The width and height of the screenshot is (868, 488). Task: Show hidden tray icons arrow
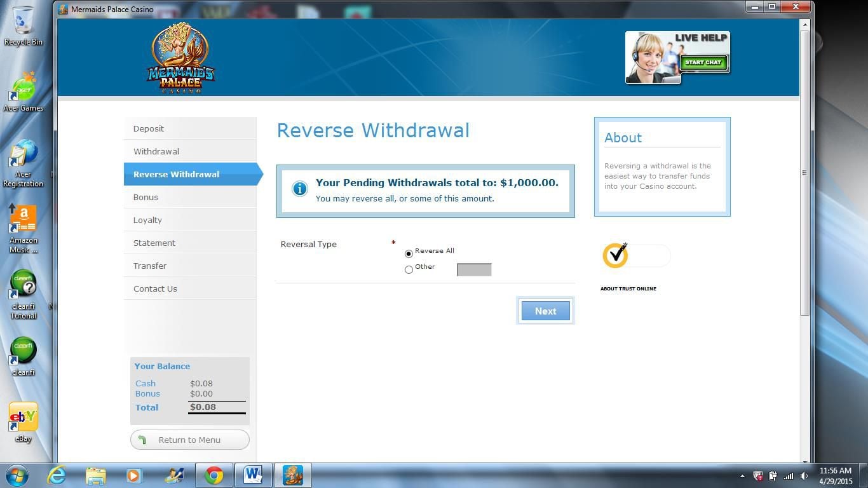click(742, 476)
